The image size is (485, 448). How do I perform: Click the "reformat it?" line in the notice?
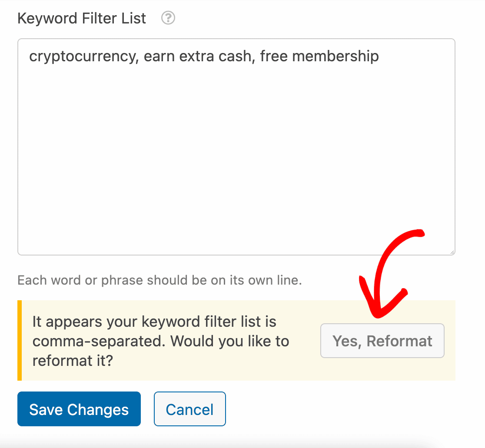73,361
